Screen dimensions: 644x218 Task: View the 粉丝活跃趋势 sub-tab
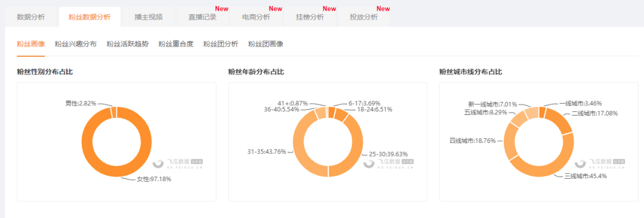click(x=128, y=44)
